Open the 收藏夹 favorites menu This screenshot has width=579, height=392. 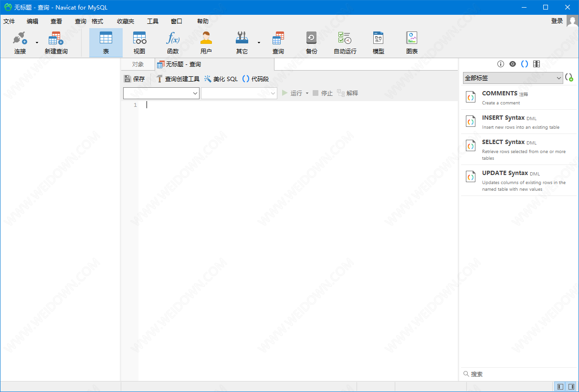point(126,21)
